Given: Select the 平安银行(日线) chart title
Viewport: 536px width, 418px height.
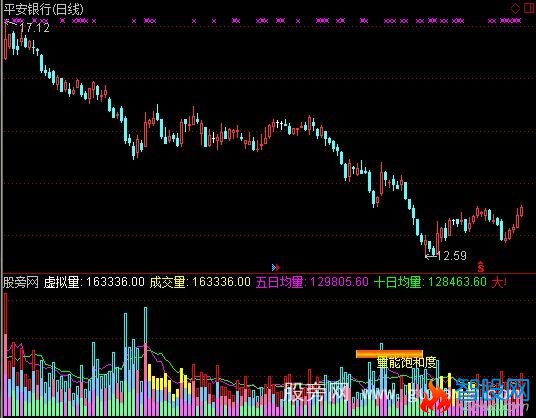Looking at the screenshot, I should click(43, 9).
